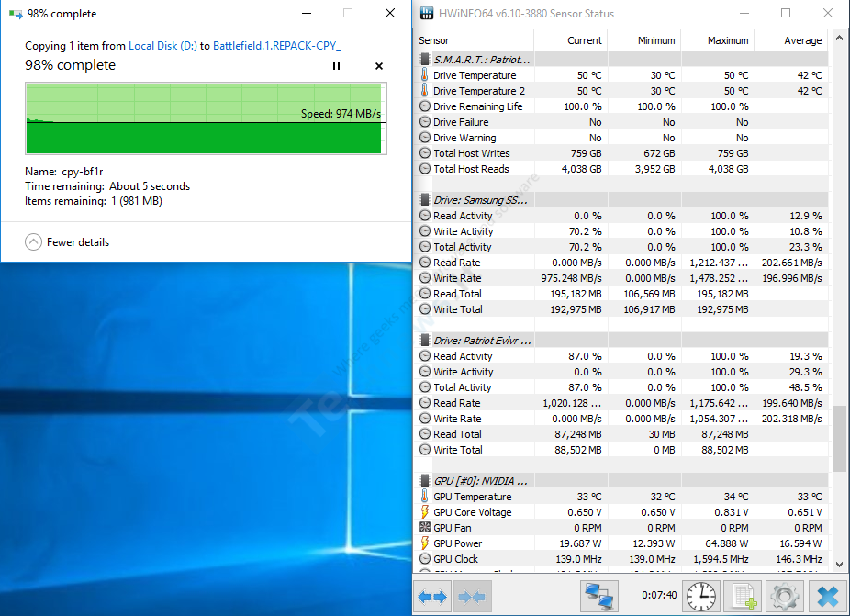The image size is (850, 616).
Task: Click the 64.888 W maximum GPU Power value
Action: coord(729,543)
